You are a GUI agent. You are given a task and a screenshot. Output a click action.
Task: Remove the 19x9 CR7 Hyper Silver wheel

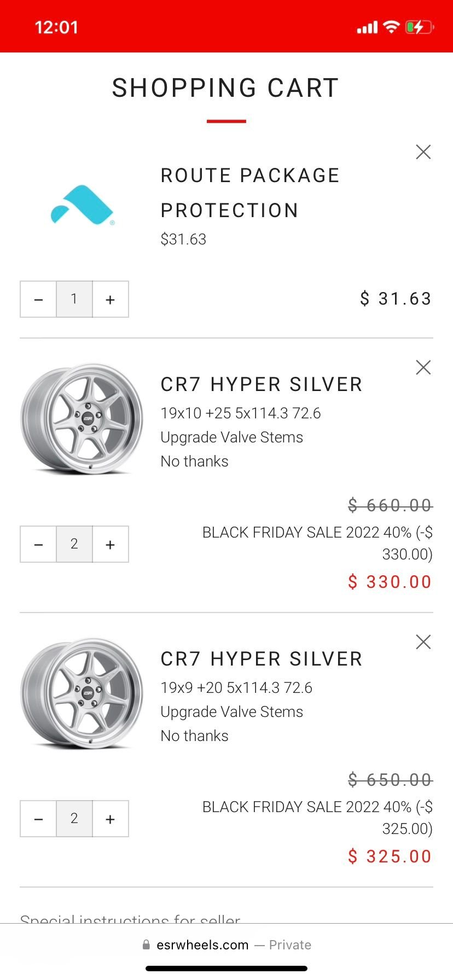tap(423, 642)
